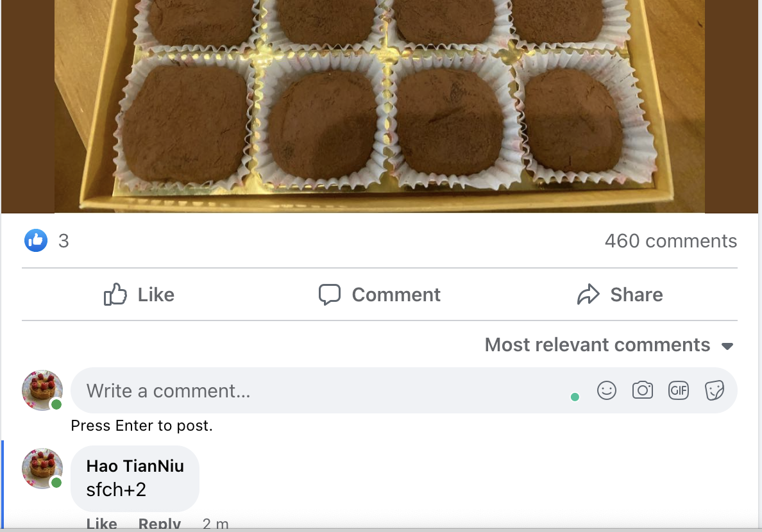Click the 2 m comment timestamp
Image resolution: width=762 pixels, height=532 pixels.
click(216, 524)
